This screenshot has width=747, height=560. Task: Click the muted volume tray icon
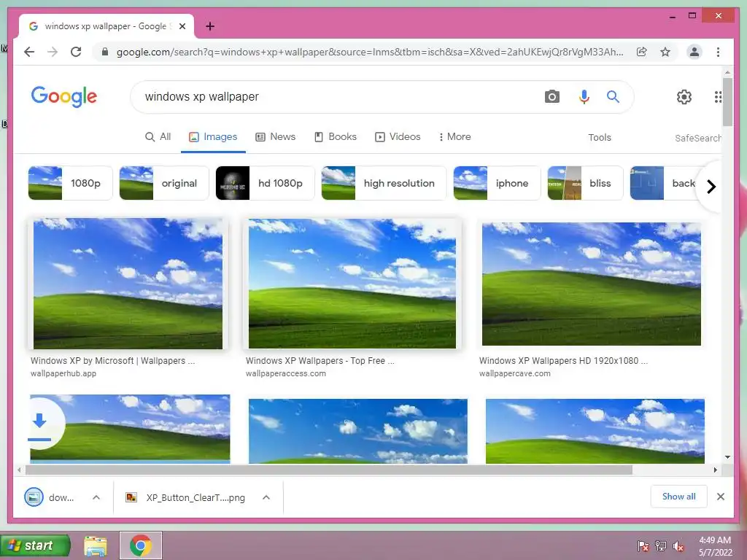click(x=678, y=545)
